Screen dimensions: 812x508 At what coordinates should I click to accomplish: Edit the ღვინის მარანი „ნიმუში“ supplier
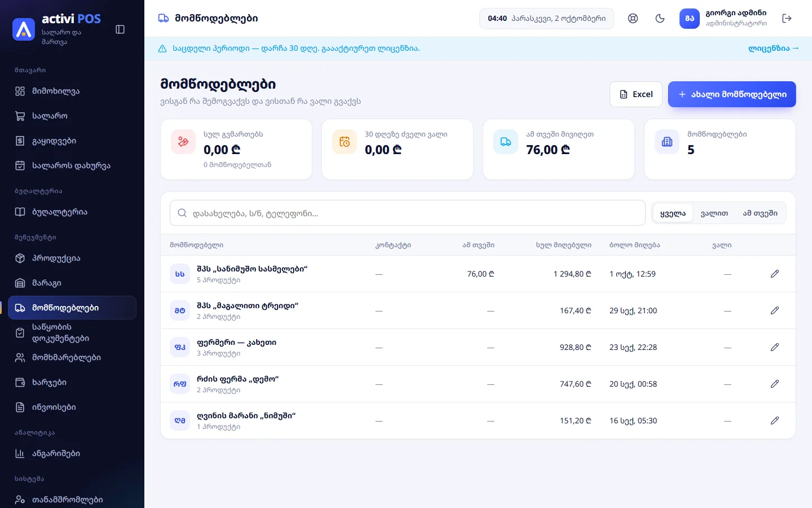(x=775, y=421)
